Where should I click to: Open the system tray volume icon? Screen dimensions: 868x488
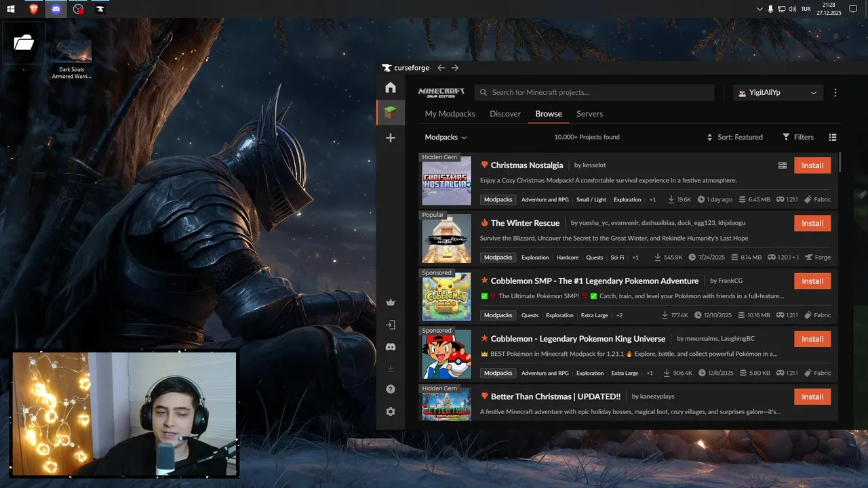coord(793,9)
